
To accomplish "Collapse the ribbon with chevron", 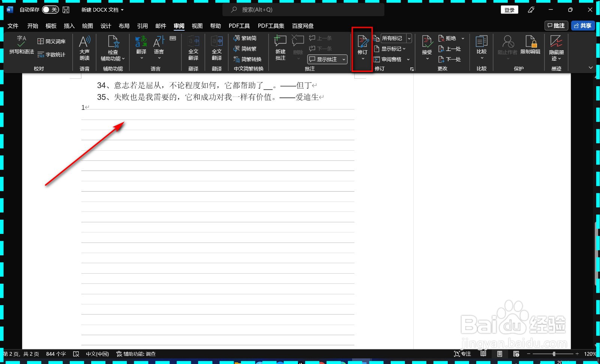I will click(591, 68).
